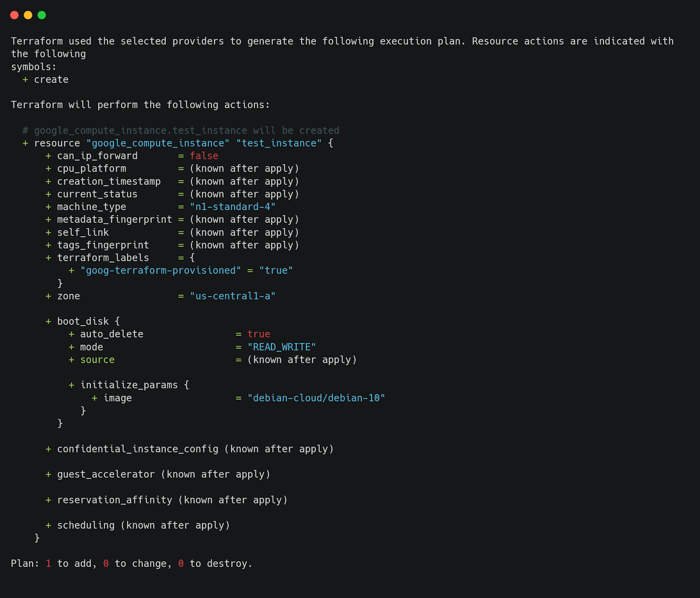Screen dimensions: 700x598
Task: Click "(known after apply)" on the source line
Action: tap(302, 360)
